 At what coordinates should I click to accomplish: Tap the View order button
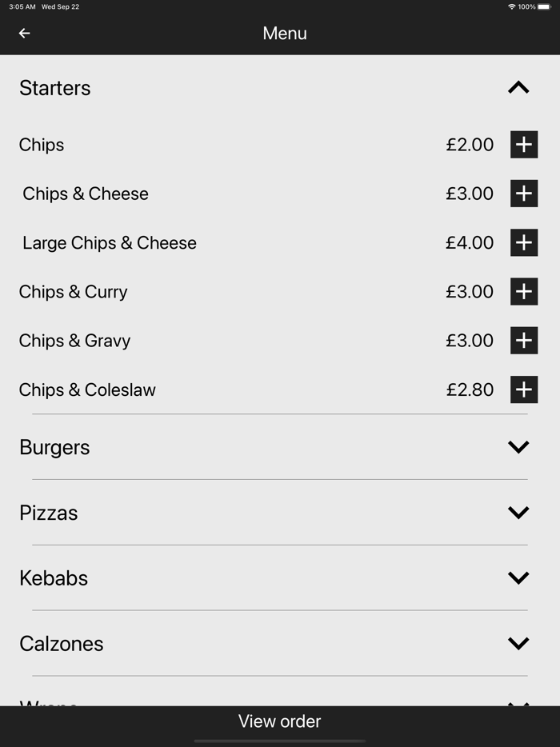279,721
